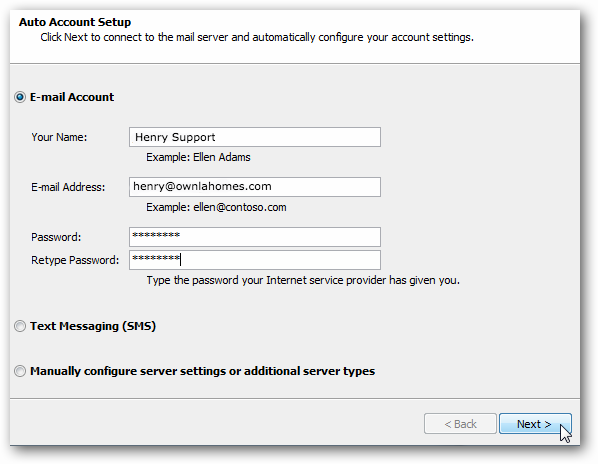Focus the Retype Password input field
The image size is (598, 464).
[255, 260]
